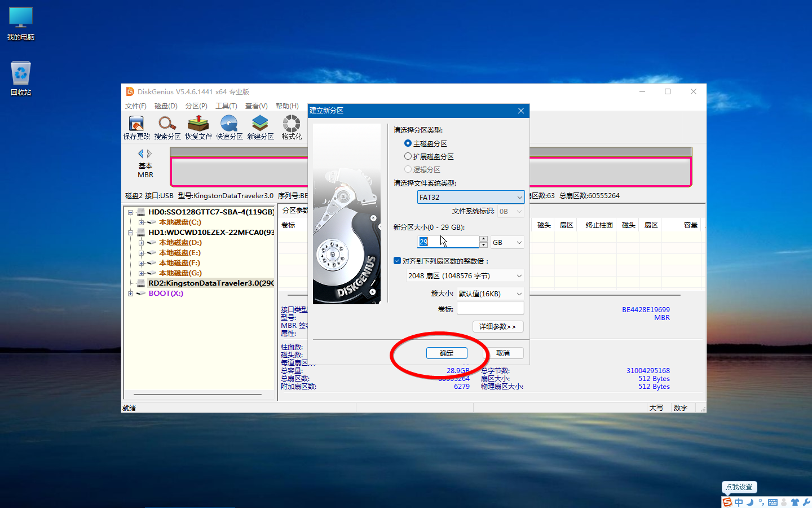Toggle punctuation mode icon in IME bar
This screenshot has height=508, width=812.
(761, 502)
